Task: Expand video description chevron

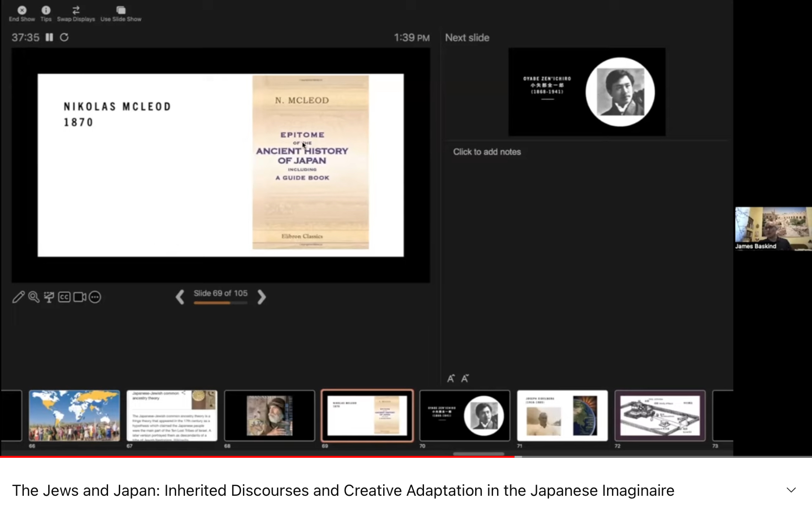Action: tap(791, 490)
